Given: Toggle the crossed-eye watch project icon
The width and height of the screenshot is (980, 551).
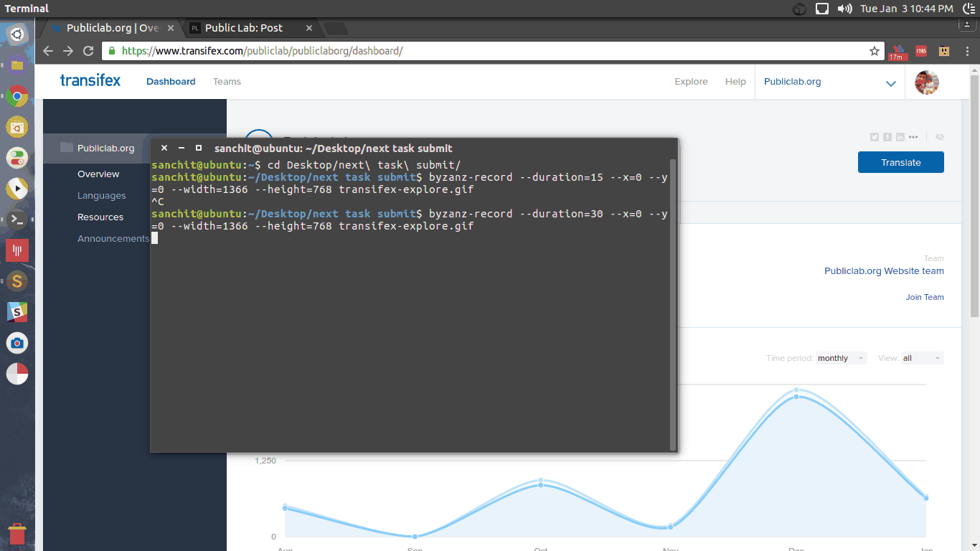Looking at the screenshot, I should [940, 137].
